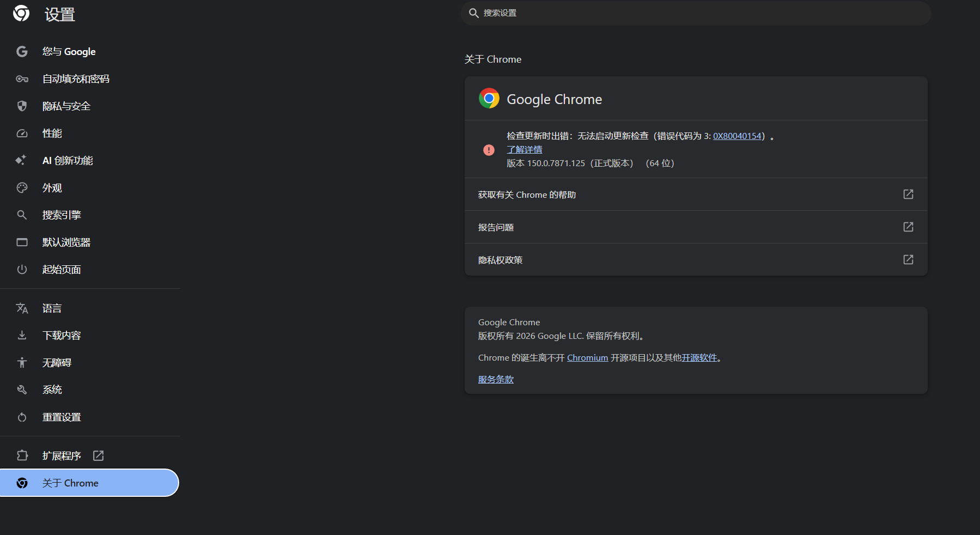Click the colorful Google Chrome logo in card
The height and width of the screenshot is (535, 980).
tap(489, 99)
